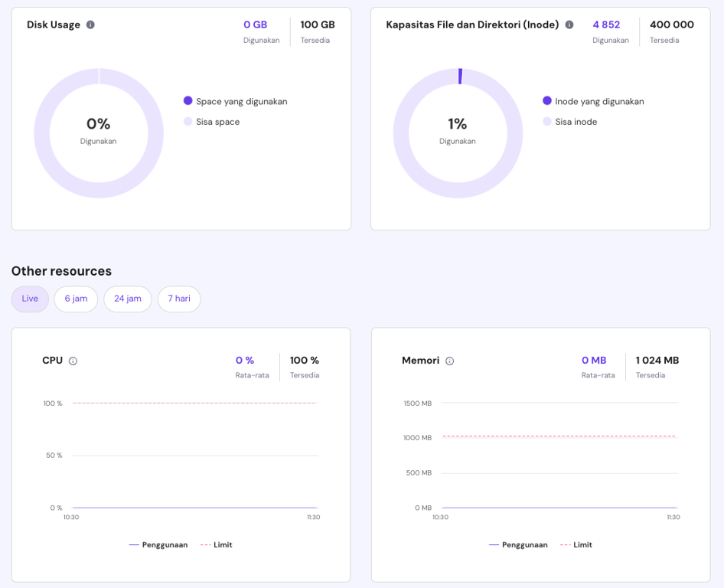Select the 6 jam time range
Screen dimensions: 724x588
[75, 299]
